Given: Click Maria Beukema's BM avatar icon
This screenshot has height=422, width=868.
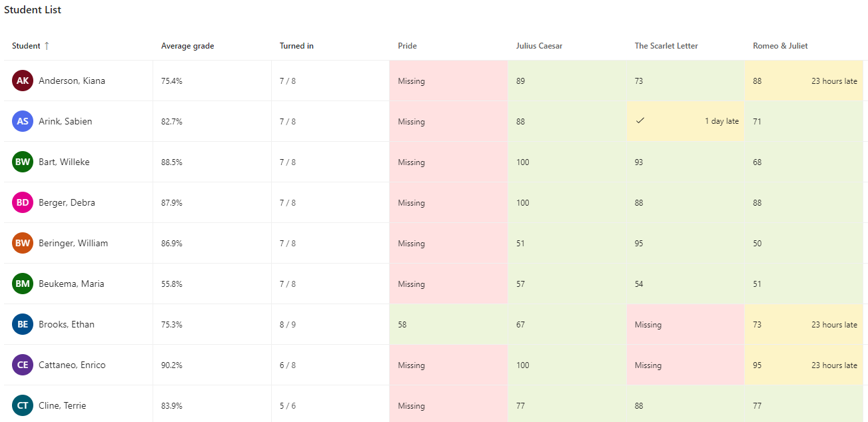Looking at the screenshot, I should point(22,283).
